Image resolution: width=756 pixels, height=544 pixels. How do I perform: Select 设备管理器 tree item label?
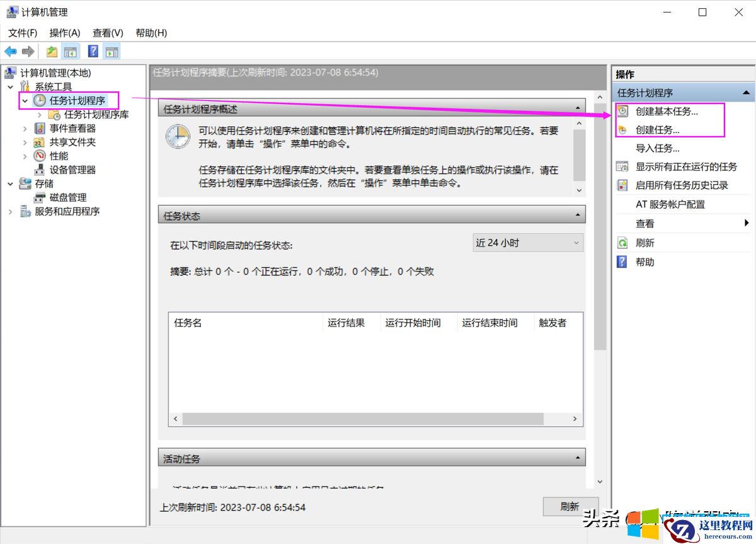click(72, 170)
